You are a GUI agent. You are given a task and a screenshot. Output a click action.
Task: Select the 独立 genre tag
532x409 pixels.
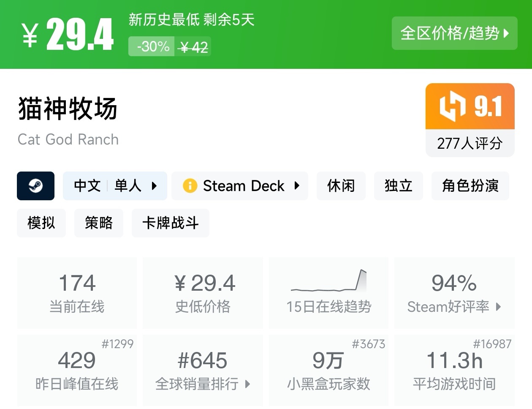click(x=398, y=186)
